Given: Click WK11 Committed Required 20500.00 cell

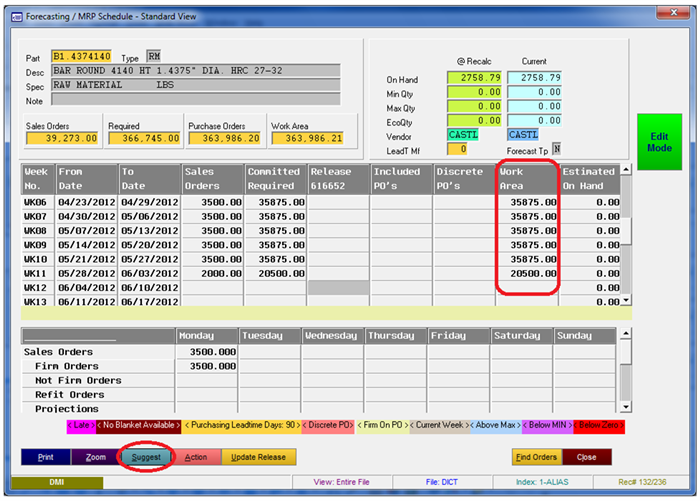Looking at the screenshot, I should [275, 274].
